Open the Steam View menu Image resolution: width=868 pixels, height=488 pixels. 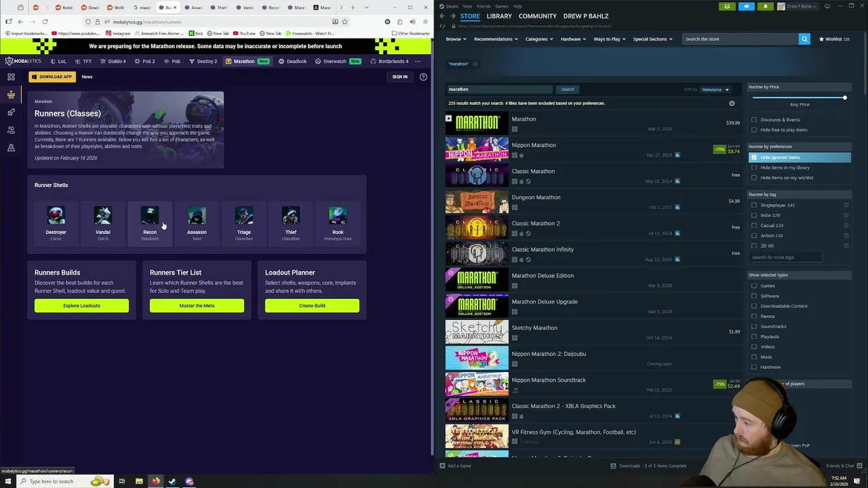click(x=467, y=6)
